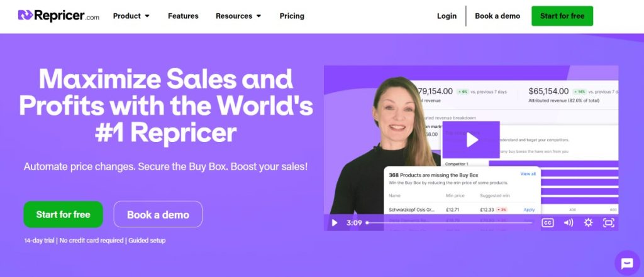Click the Login link

coord(447,16)
